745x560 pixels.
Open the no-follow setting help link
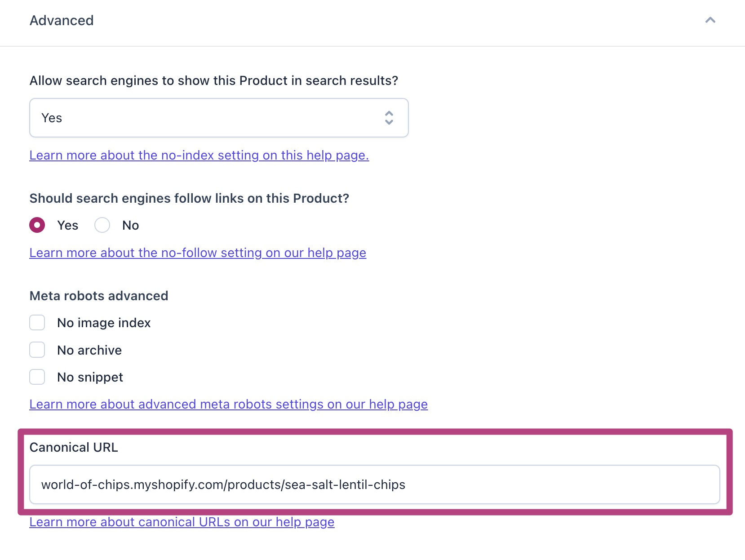[x=198, y=253]
